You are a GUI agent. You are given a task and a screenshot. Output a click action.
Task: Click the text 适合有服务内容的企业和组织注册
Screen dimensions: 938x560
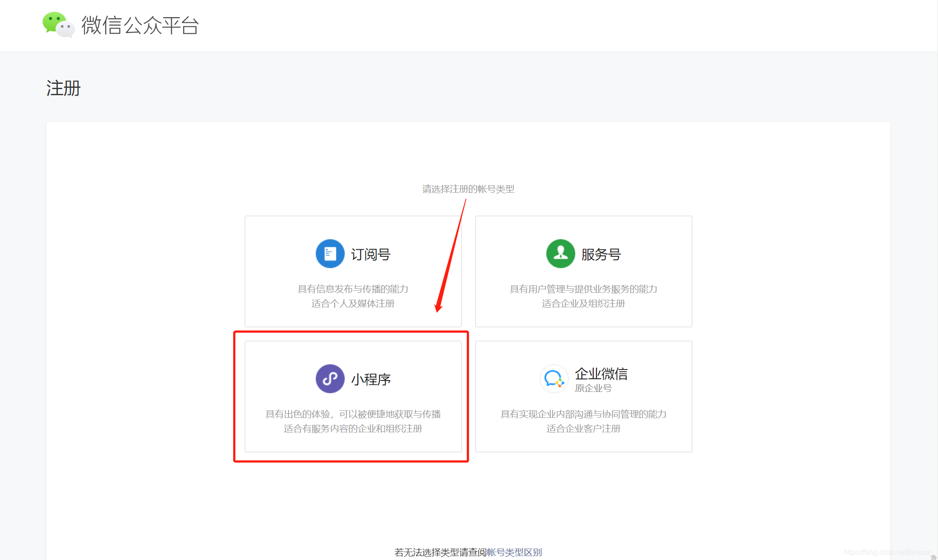(x=353, y=428)
